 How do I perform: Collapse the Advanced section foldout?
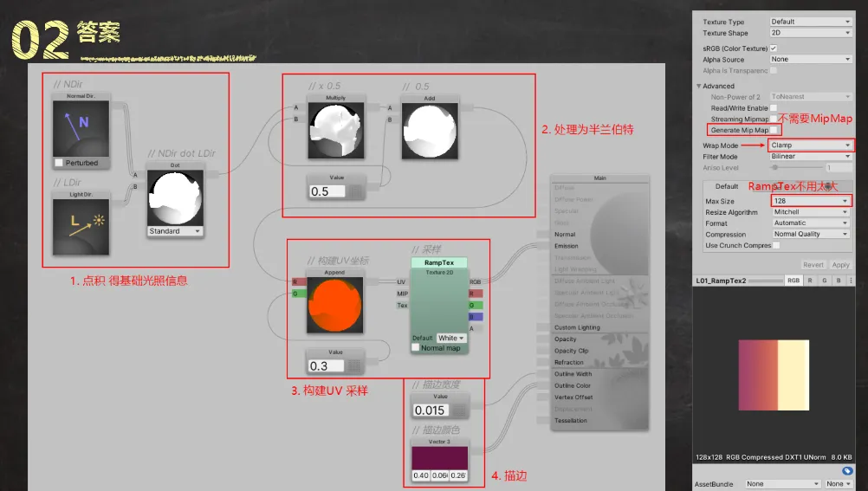(x=699, y=86)
